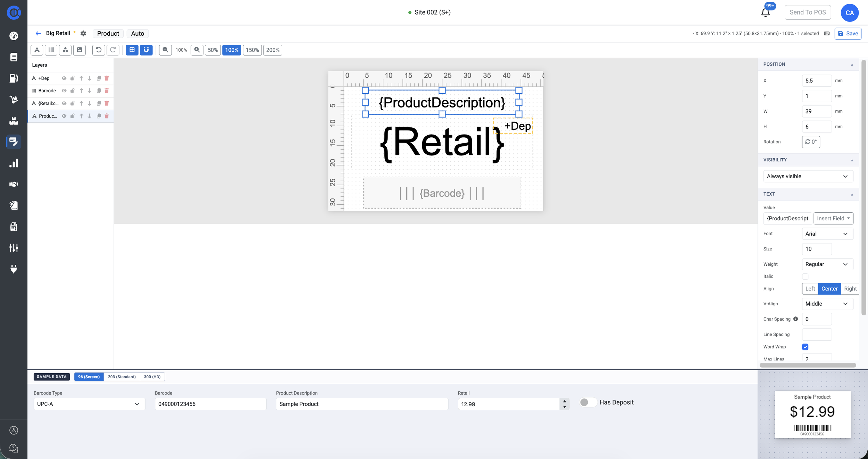
Task: Collapse the TEXT section
Action: (x=852, y=194)
